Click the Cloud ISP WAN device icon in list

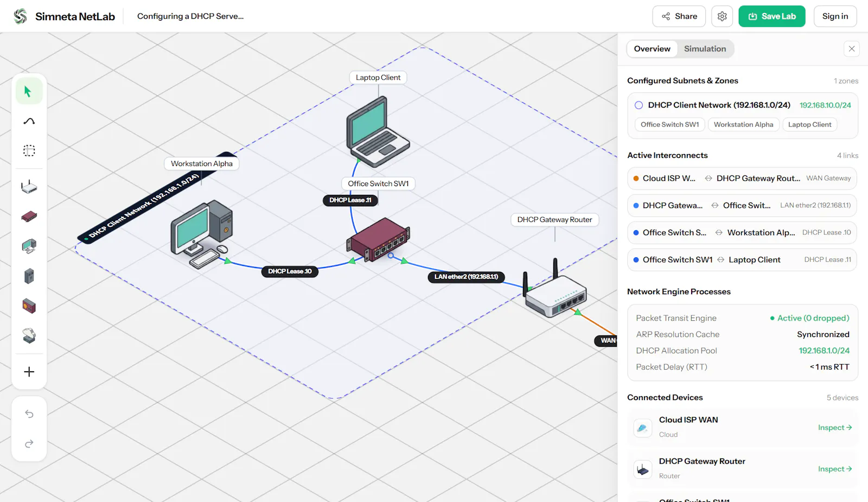click(643, 428)
